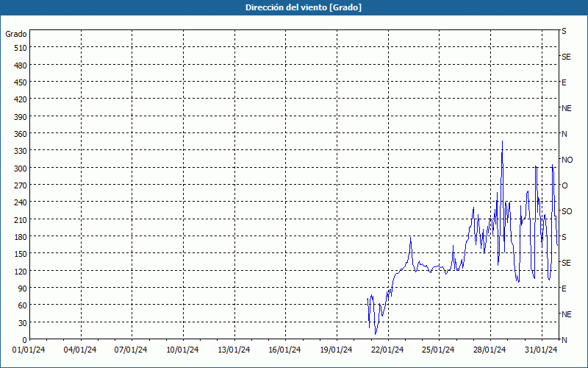Screen dimensions: 588x368
Task: Click the wind direction peak near 345 degrees
Action: click(x=502, y=141)
